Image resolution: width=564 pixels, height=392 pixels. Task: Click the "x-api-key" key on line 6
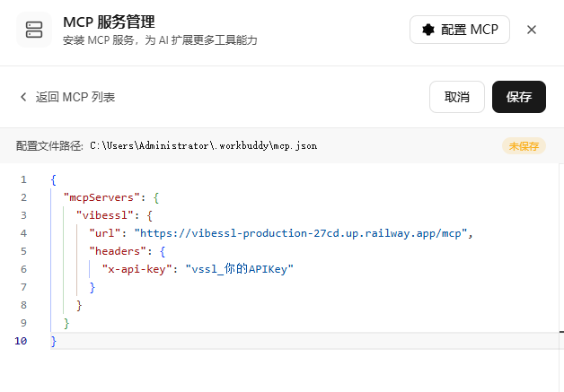pyautogui.click(x=137, y=269)
